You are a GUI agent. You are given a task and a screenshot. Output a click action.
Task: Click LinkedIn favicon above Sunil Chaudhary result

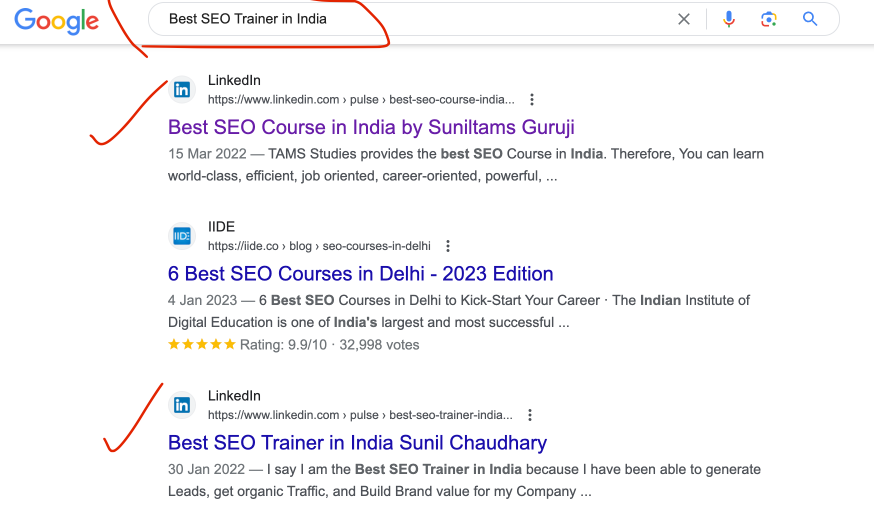[182, 405]
